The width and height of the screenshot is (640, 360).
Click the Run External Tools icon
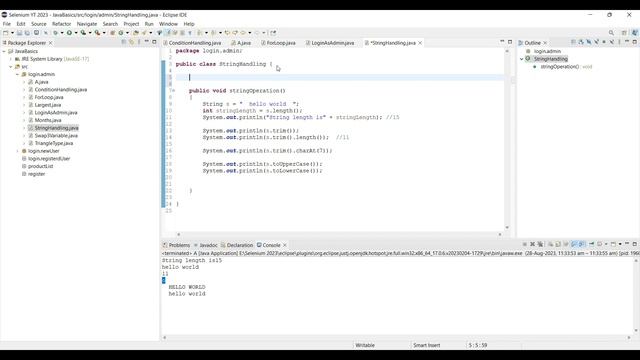pyautogui.click(x=97, y=33)
